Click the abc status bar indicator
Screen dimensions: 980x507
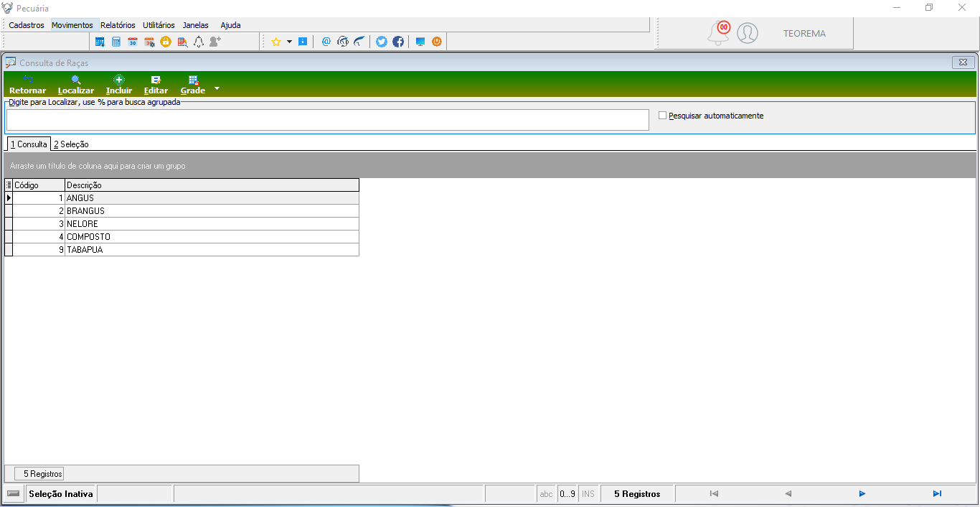coord(546,494)
